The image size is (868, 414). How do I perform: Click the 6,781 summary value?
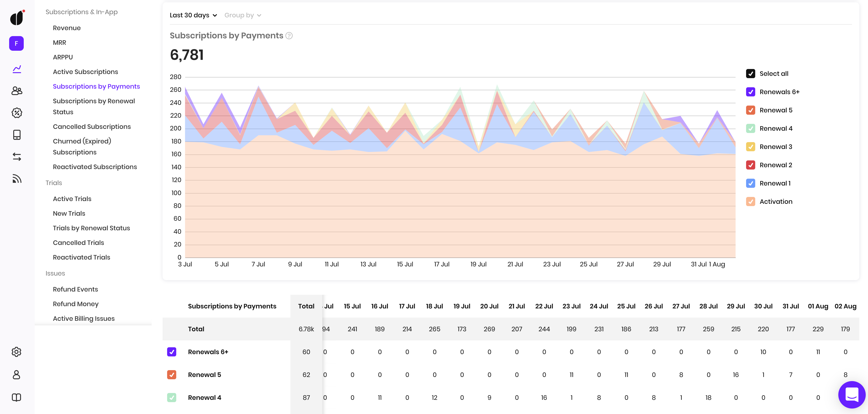click(187, 55)
